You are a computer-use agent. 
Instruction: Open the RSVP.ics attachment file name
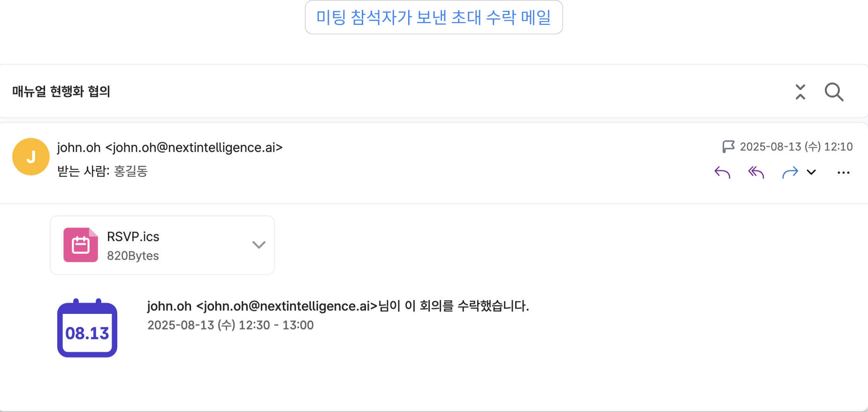coord(133,237)
